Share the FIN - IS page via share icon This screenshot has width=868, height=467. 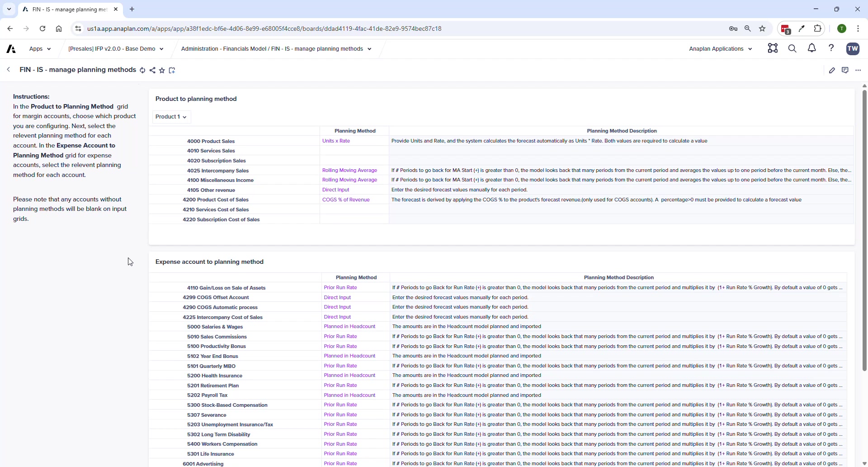[152, 70]
